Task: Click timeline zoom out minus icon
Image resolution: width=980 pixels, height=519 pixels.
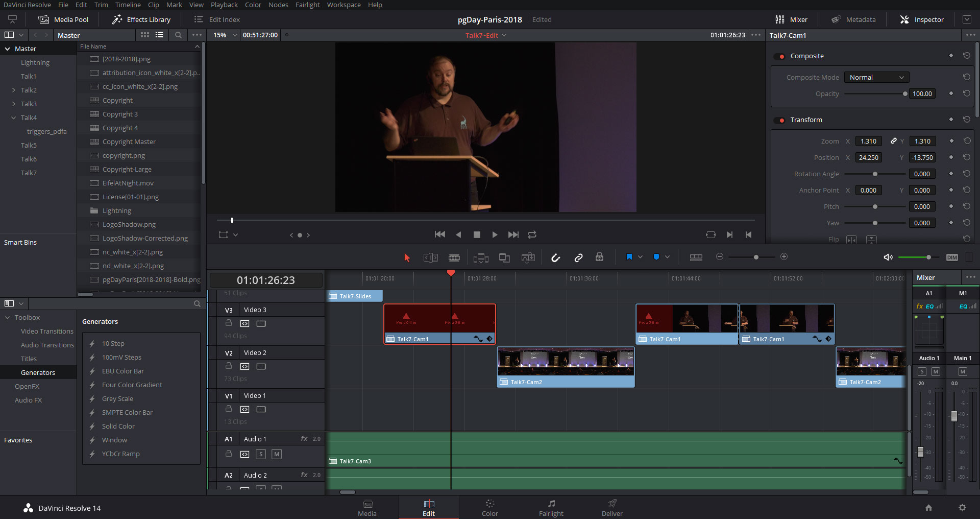Action: click(x=720, y=256)
